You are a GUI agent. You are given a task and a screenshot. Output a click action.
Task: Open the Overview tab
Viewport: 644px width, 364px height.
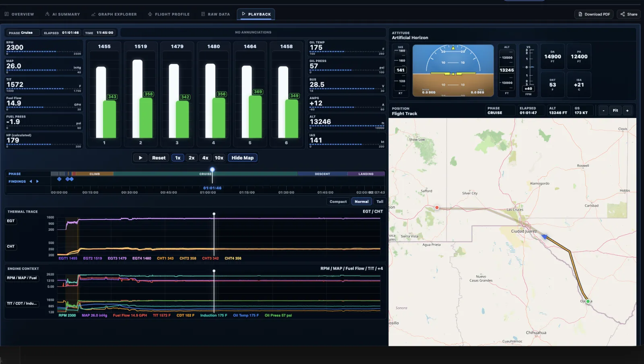tap(19, 14)
